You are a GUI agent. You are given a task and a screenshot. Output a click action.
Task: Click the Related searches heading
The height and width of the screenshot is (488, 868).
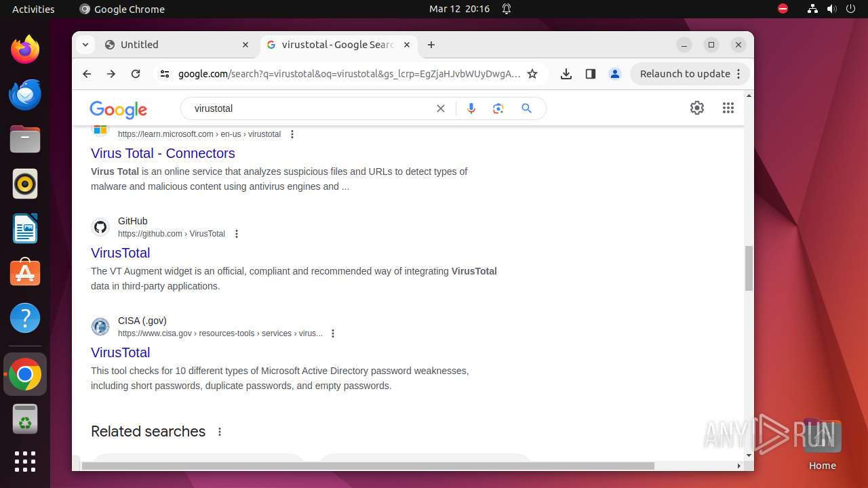pyautogui.click(x=148, y=432)
